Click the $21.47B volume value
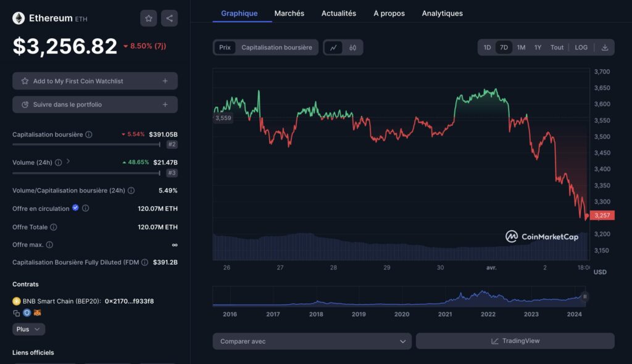 point(165,162)
